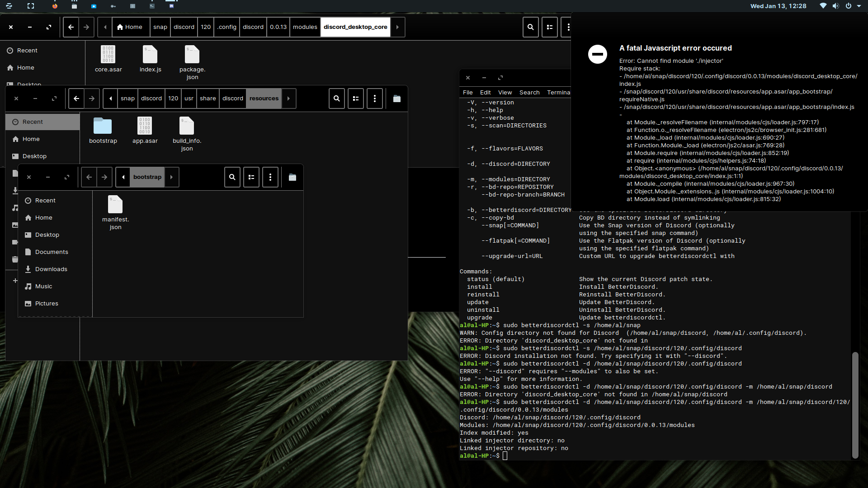Toggle list view in the resources window
Screen dimensions: 868x488
point(355,99)
